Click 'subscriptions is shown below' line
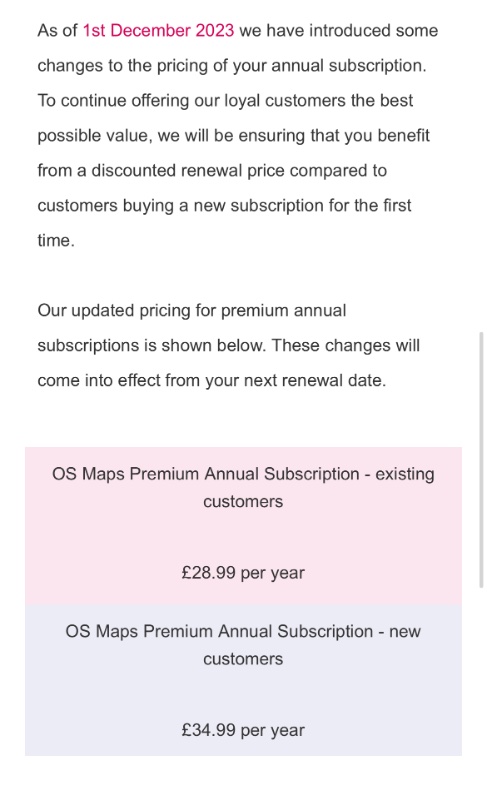Viewport: 487px width, 800px height. click(x=228, y=345)
